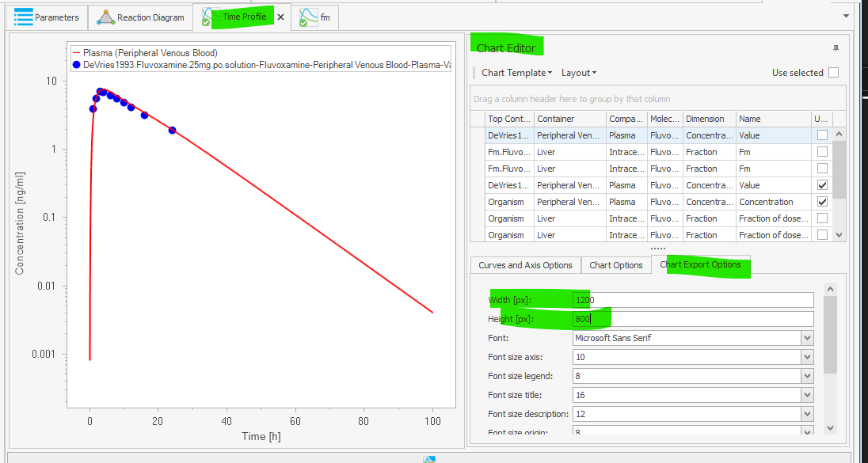This screenshot has height=463, width=868.
Task: Check Used box for first Fm.Fluvo Liver row
Action: [823, 152]
